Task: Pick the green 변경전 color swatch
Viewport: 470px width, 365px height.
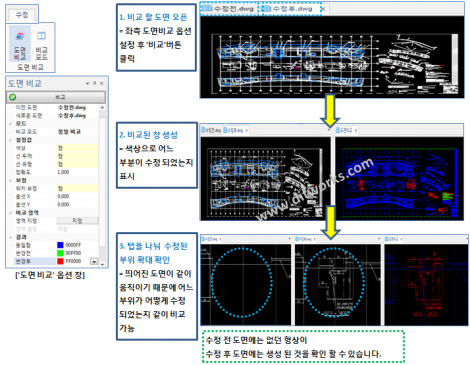Action: pos(60,253)
